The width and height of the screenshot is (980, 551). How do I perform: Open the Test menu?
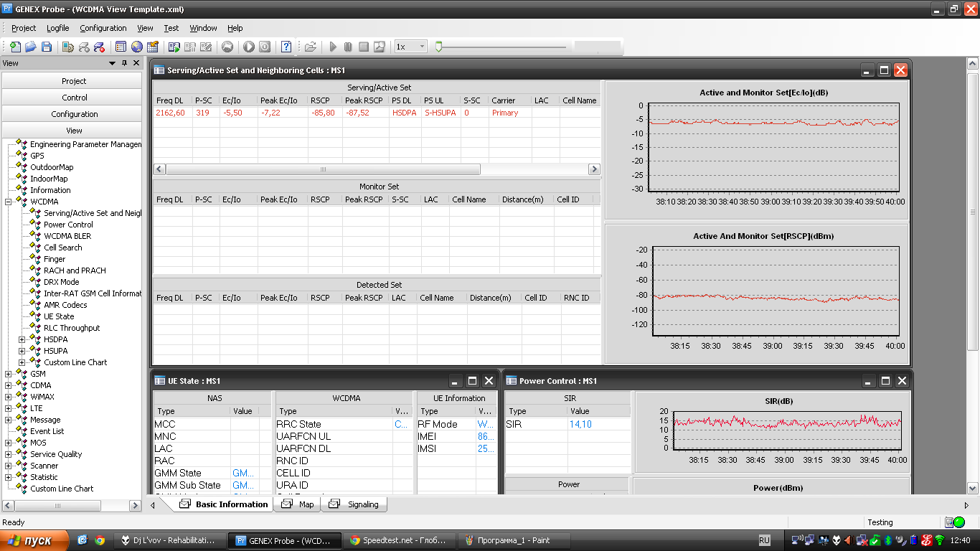point(171,28)
